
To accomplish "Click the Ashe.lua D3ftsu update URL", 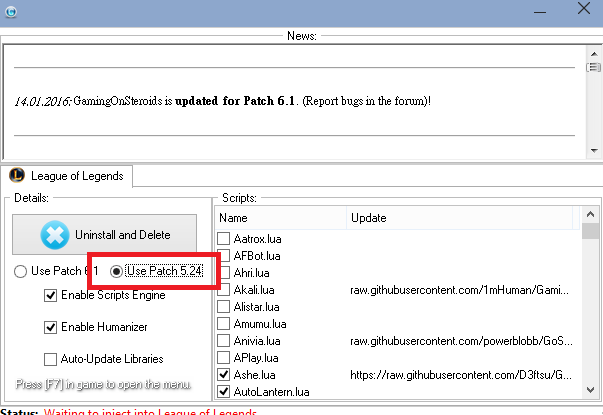I will coord(461,375).
